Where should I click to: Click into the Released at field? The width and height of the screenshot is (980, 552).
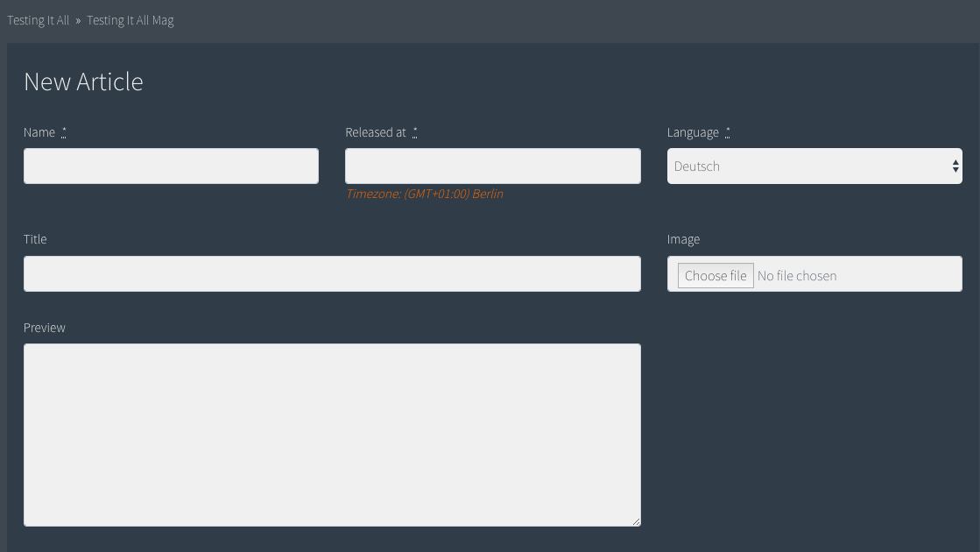[x=493, y=166]
